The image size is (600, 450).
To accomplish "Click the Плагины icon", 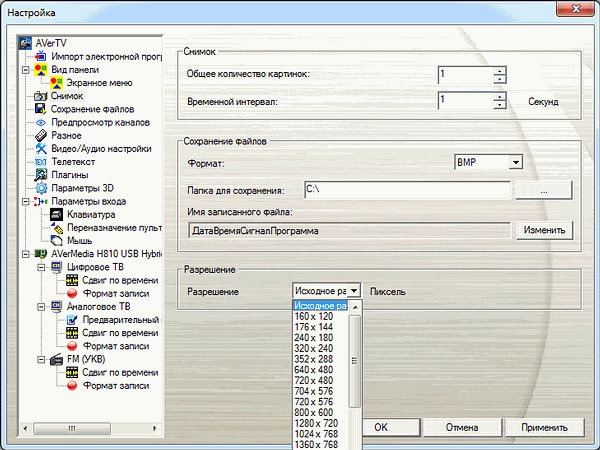I will 41,175.
